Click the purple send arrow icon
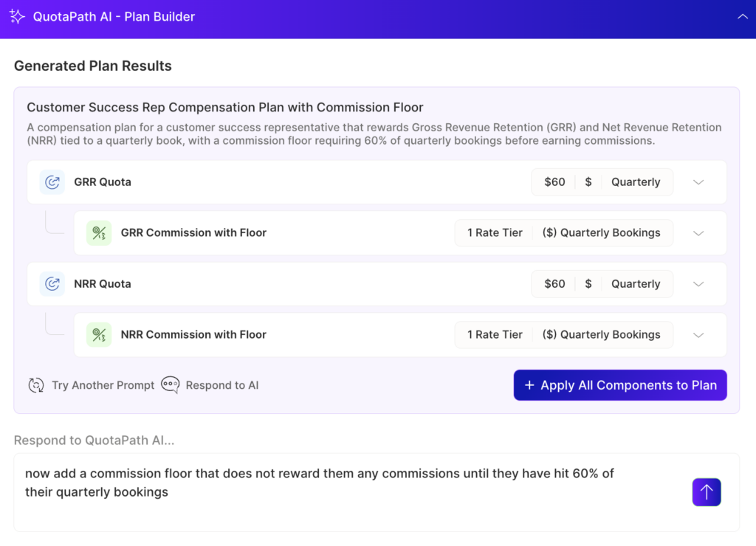The width and height of the screenshot is (756, 546). tap(707, 491)
